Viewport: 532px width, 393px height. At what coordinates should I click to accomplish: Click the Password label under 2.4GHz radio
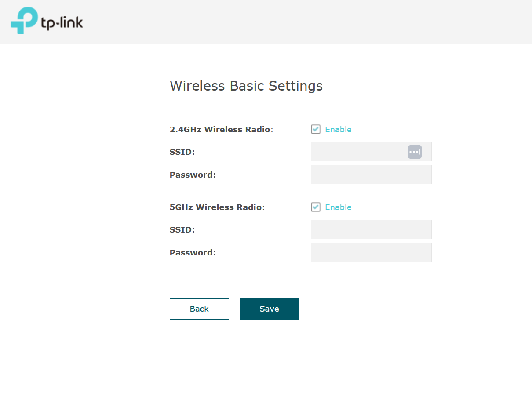click(192, 175)
